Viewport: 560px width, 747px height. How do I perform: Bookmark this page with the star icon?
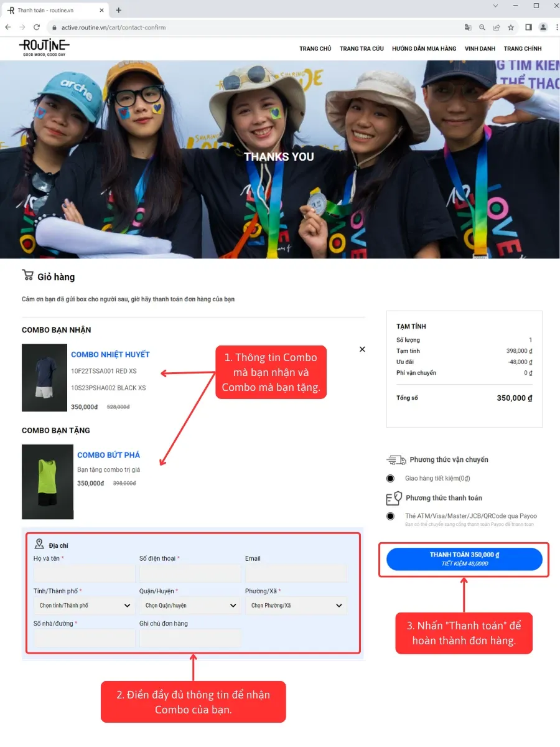[511, 27]
